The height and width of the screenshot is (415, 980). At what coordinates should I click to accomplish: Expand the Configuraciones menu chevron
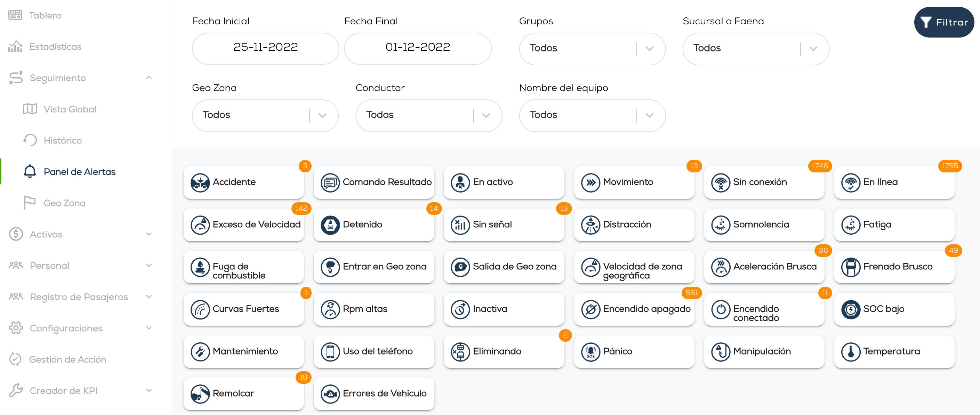149,328
